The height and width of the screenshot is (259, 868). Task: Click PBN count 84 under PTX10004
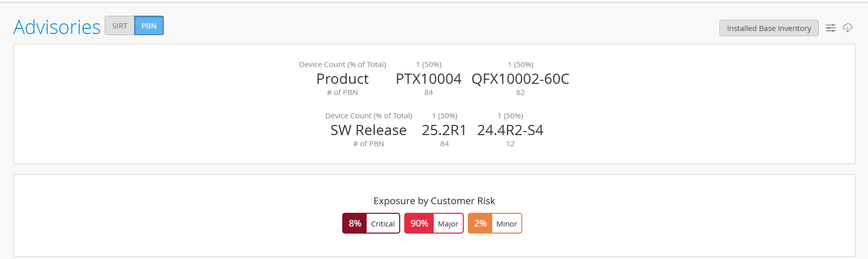pyautogui.click(x=429, y=92)
